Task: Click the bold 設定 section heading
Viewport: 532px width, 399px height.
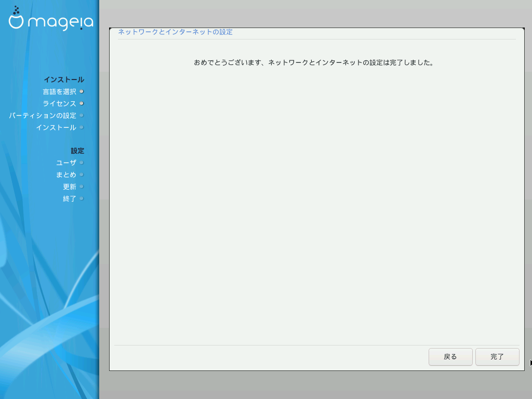Action: 77,151
